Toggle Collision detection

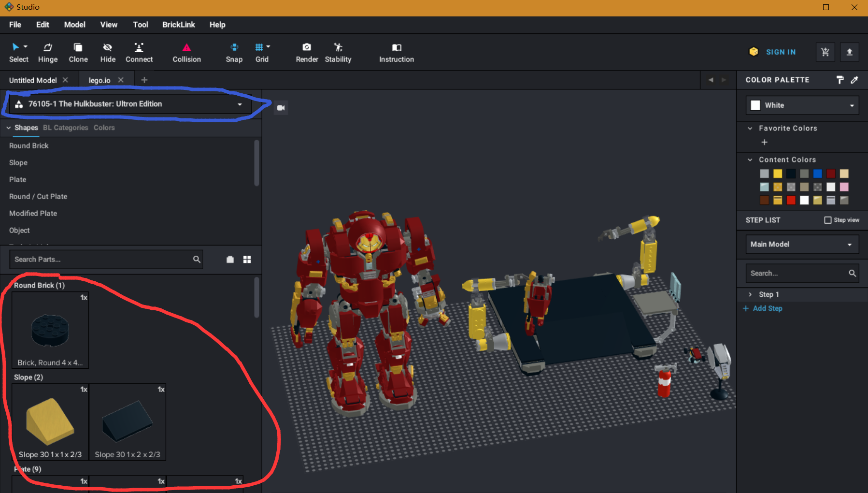coord(186,52)
